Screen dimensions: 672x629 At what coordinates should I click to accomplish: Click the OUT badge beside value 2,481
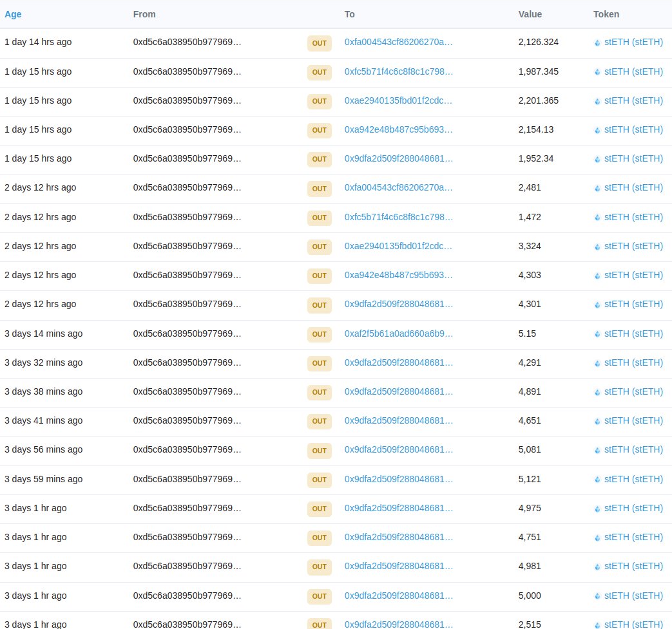(319, 189)
